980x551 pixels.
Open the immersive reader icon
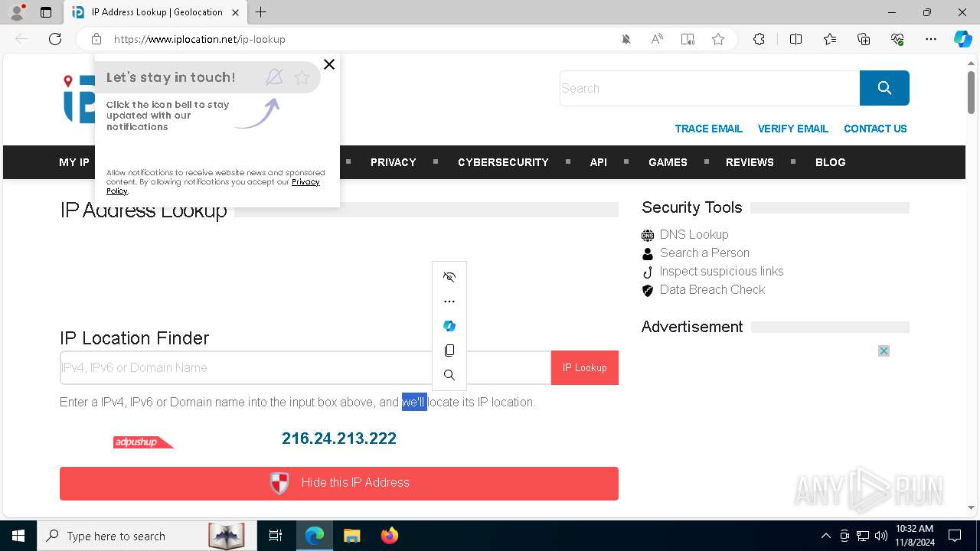[x=688, y=39]
